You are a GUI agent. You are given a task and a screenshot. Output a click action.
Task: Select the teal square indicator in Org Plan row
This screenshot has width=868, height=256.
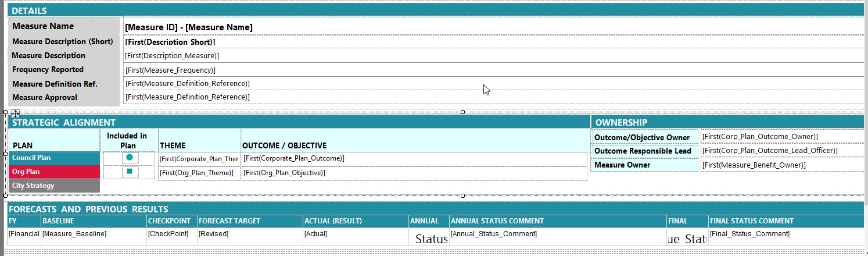130,172
